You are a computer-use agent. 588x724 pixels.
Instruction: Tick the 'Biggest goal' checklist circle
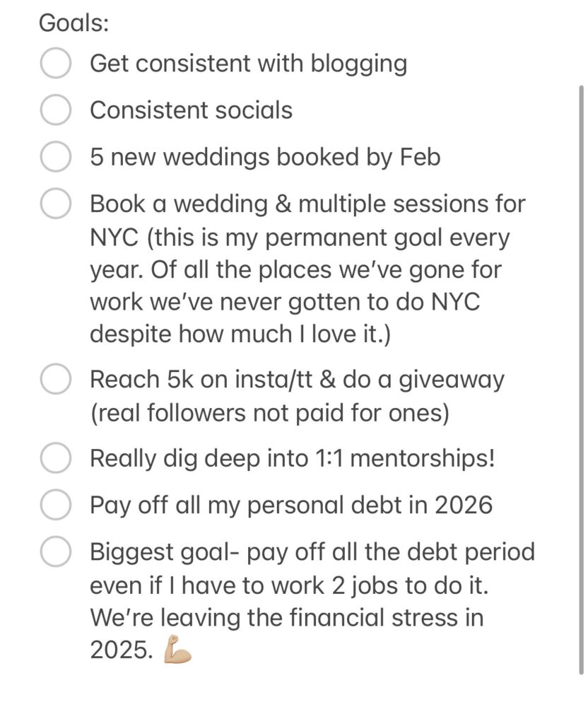point(55,551)
